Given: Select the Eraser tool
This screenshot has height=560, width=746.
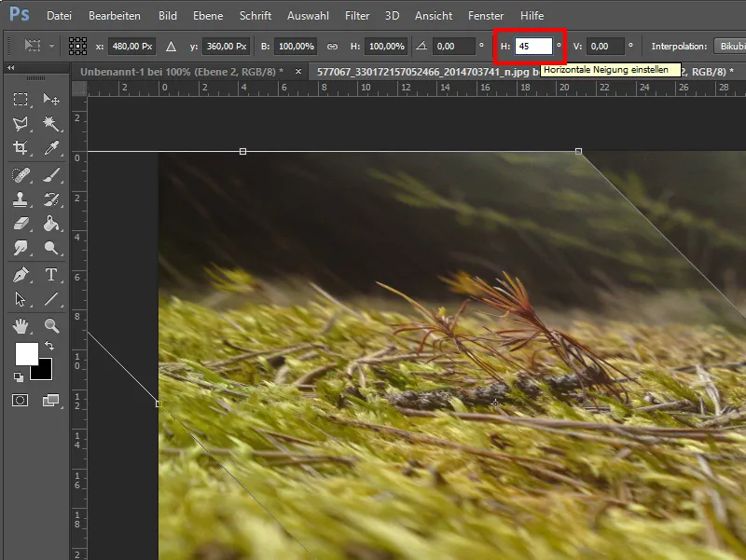Looking at the screenshot, I should (x=20, y=224).
